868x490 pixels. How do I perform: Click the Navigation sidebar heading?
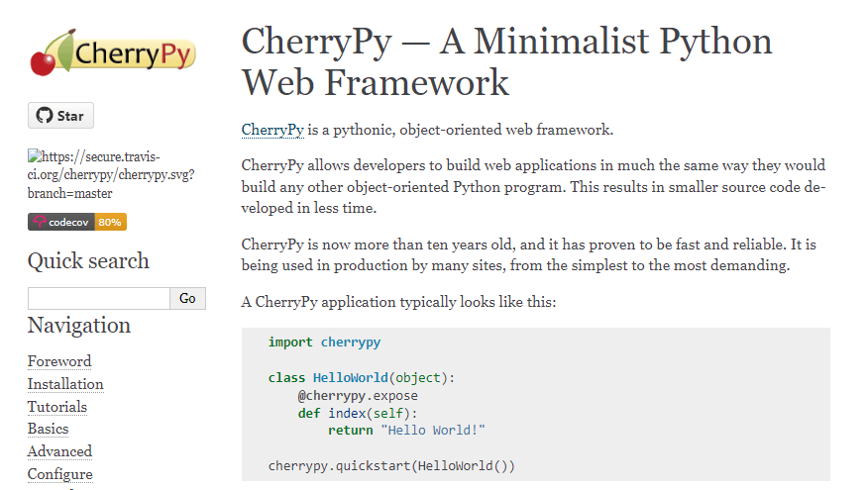coord(79,326)
